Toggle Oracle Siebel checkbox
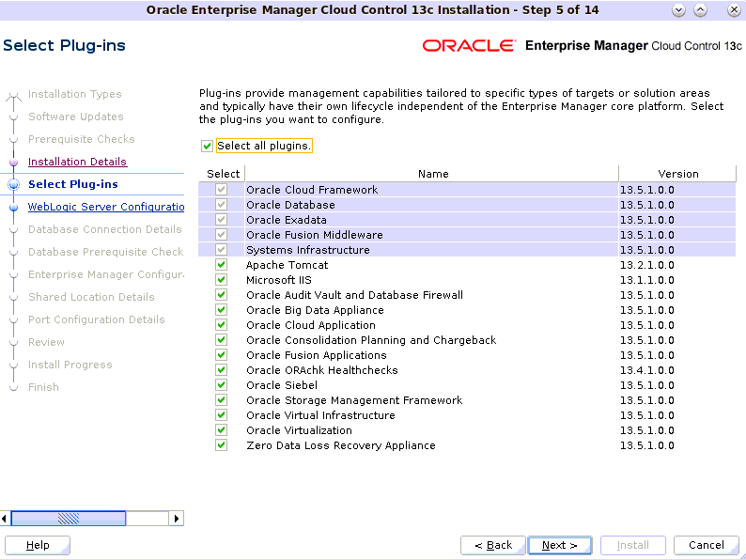 click(221, 385)
